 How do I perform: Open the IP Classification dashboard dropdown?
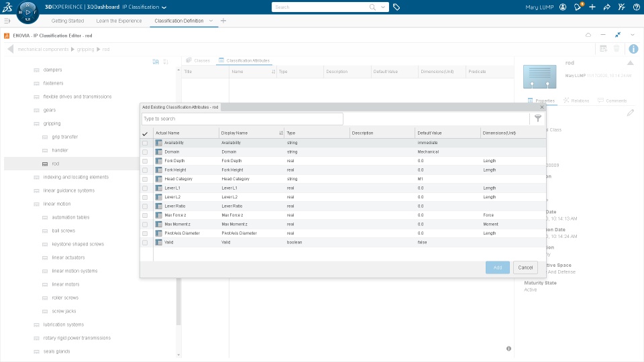[164, 7]
